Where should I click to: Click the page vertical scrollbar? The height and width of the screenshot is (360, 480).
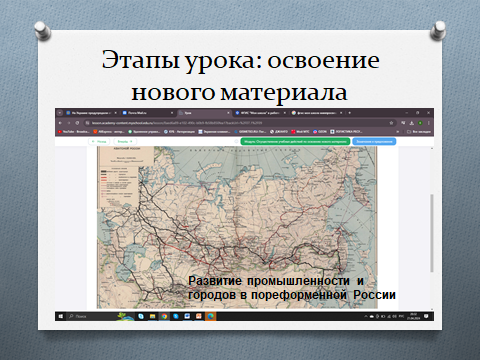click(432, 232)
